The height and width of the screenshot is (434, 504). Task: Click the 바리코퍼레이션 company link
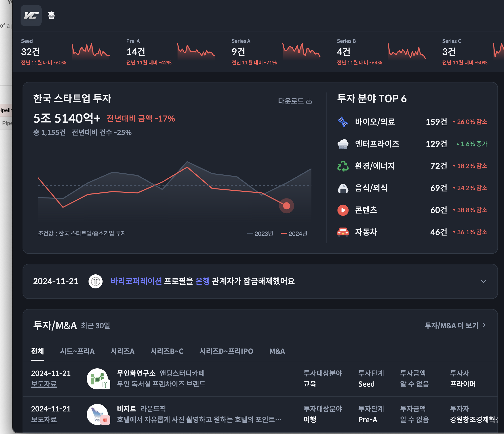click(x=136, y=281)
